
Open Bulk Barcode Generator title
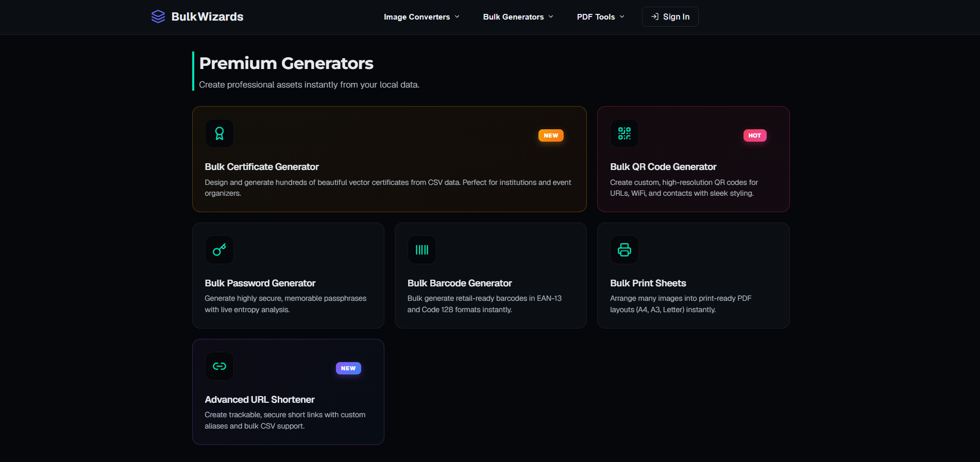pos(460,283)
